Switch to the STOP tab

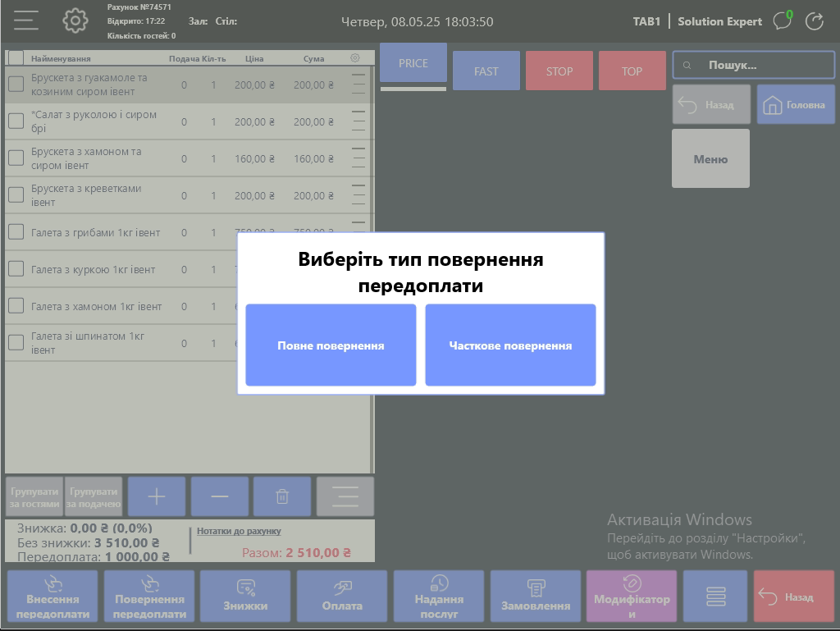[559, 71]
